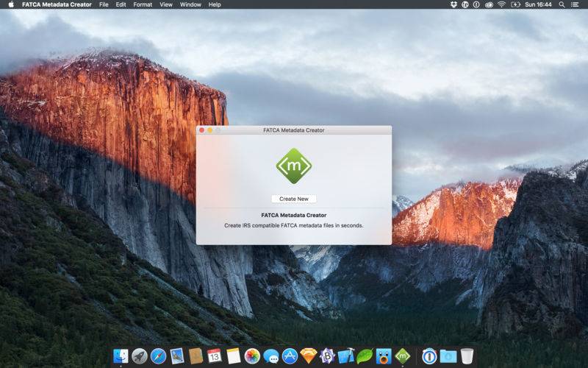The width and height of the screenshot is (588, 368).
Task: Open Notes from the Dock
Action: [233, 356]
